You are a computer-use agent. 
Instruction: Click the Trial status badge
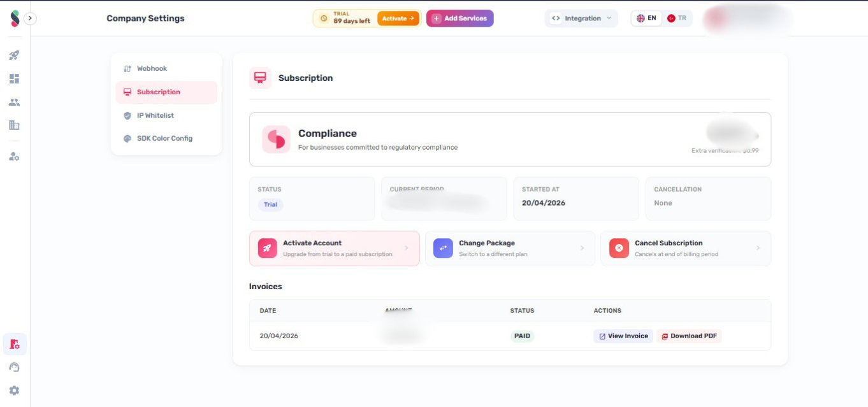(x=271, y=204)
